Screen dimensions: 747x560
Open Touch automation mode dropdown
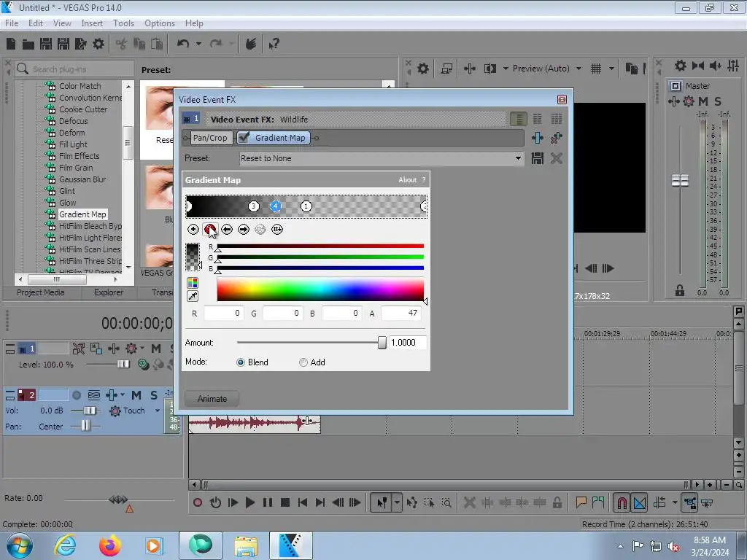158,411
